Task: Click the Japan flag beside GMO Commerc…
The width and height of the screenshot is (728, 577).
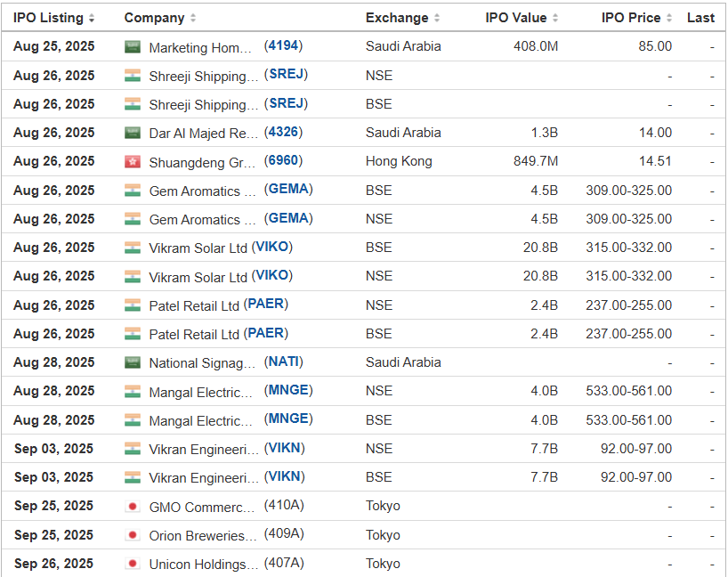Action: coord(133,506)
